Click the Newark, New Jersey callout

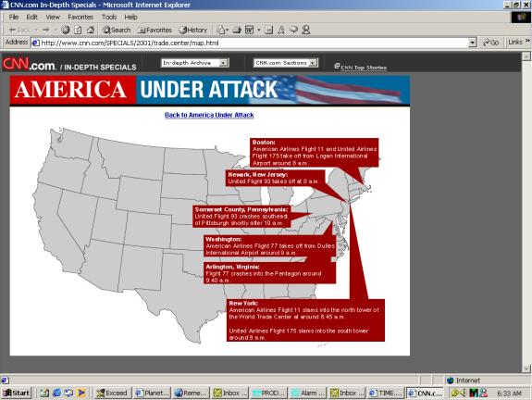[275, 178]
